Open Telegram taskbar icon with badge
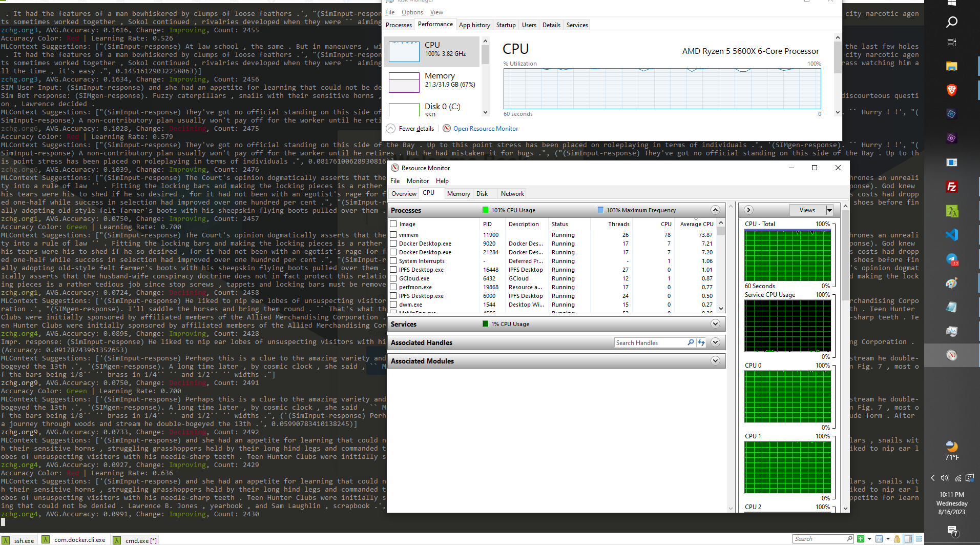The height and width of the screenshot is (545, 980). [951, 259]
